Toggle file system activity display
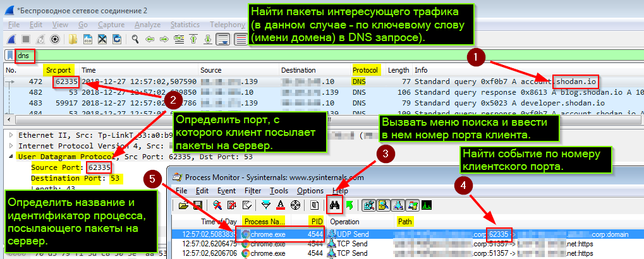 [x=383, y=205]
